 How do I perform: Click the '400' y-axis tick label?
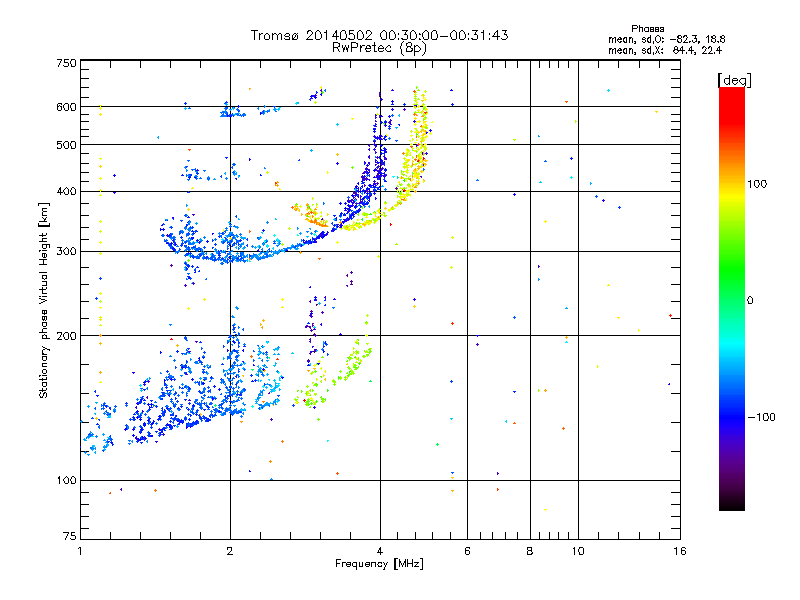coord(66,192)
